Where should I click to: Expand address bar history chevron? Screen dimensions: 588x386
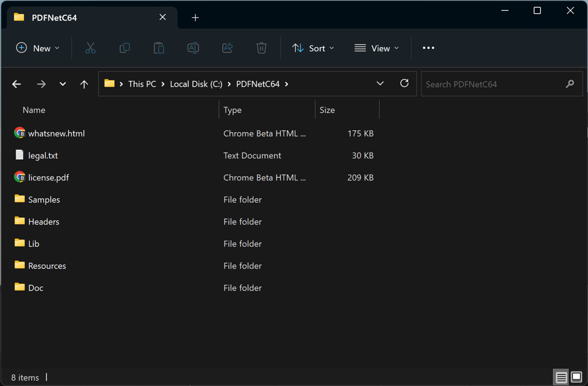380,83
